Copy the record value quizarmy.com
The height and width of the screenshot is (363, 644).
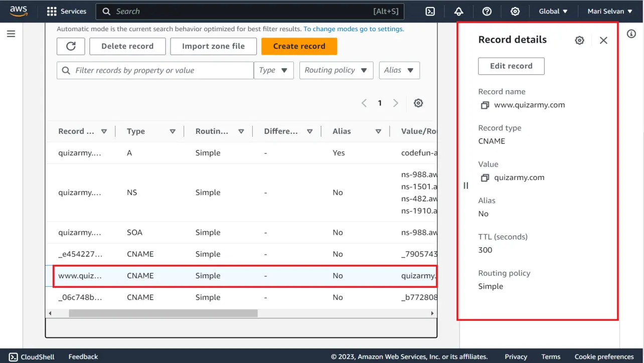click(x=485, y=177)
